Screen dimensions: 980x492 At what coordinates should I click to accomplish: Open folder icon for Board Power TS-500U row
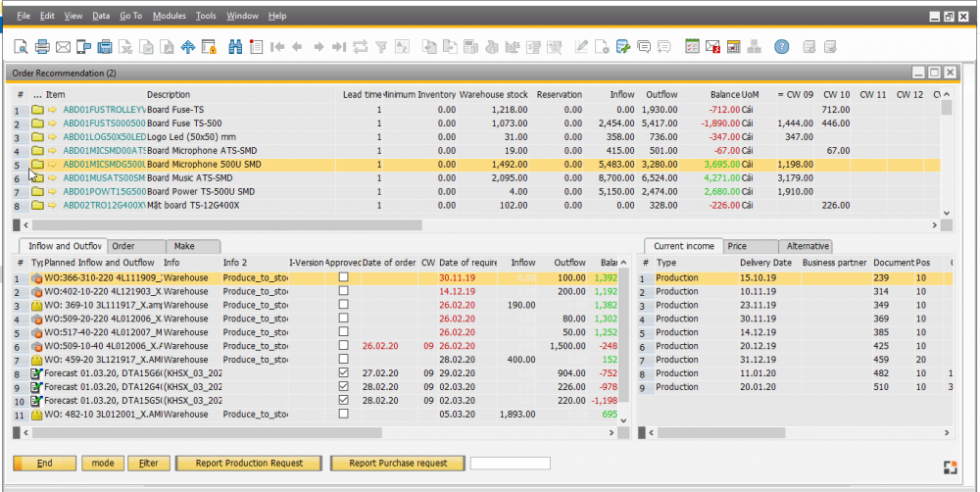click(x=37, y=192)
